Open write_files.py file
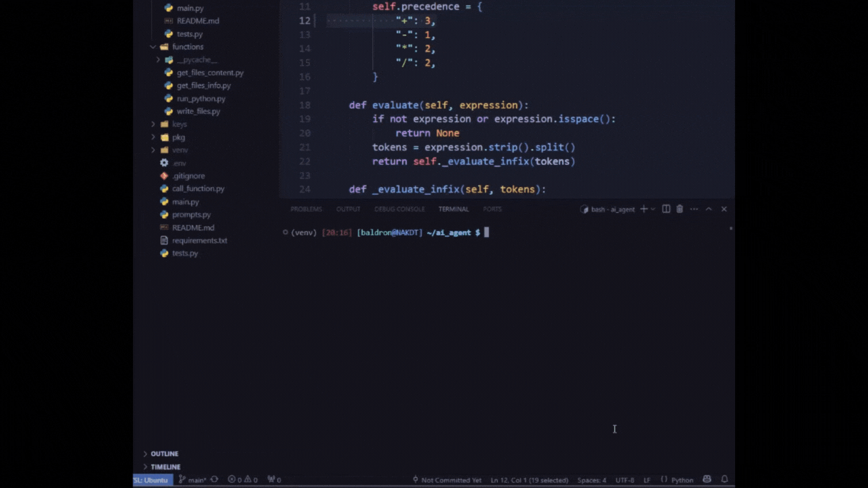The height and width of the screenshot is (488, 868). coord(198,111)
